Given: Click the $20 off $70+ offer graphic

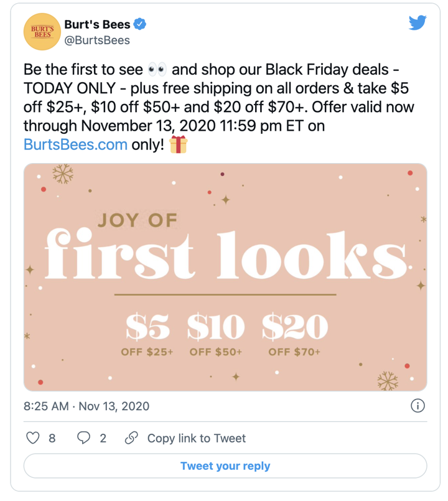Looking at the screenshot, I should [294, 335].
